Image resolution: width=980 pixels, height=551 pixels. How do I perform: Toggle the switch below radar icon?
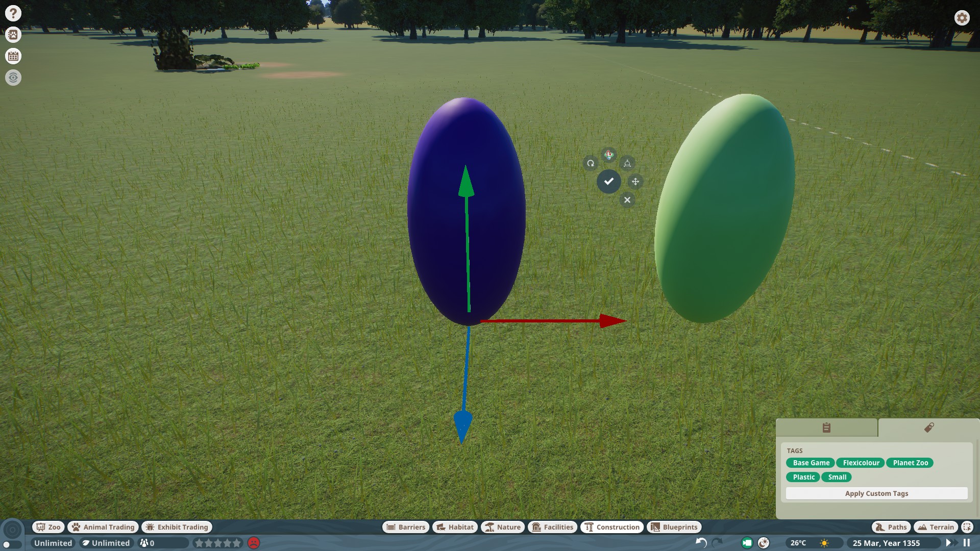point(11,545)
